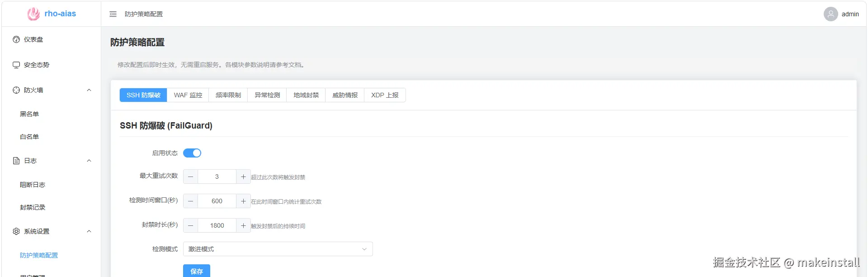Click the admin username label

coord(850,14)
